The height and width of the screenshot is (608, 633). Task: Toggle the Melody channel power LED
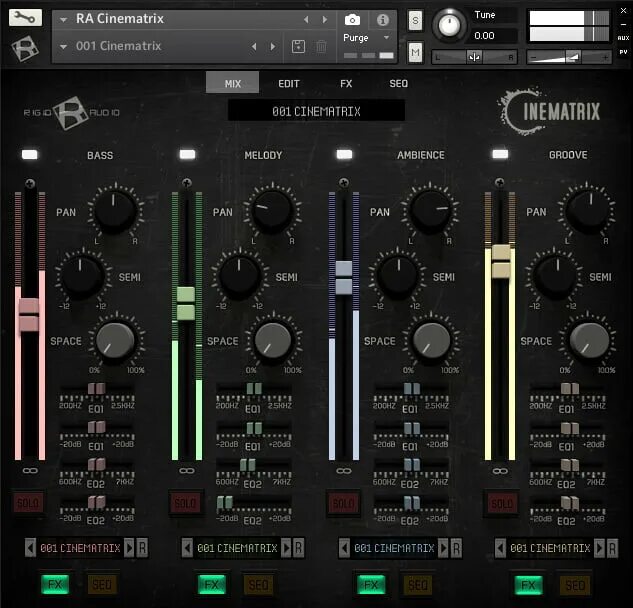(187, 154)
